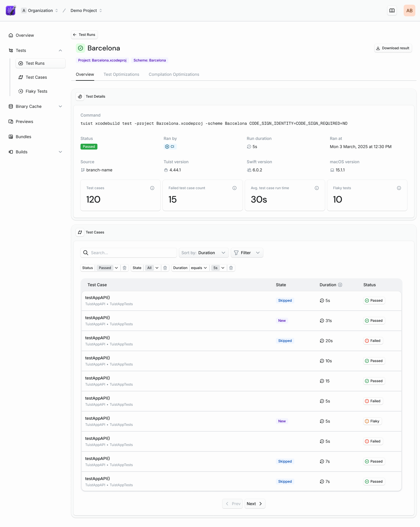420x527 pixels.
Task: Click the Prev pagination button
Action: coord(232,504)
